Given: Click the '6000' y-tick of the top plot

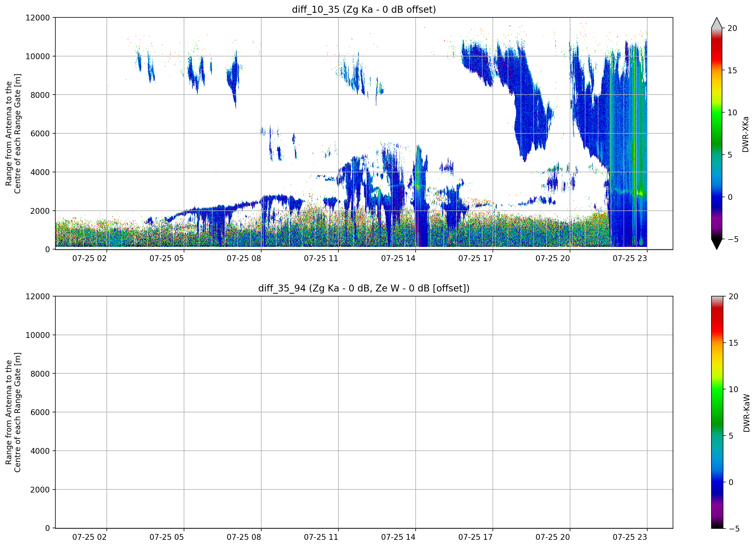Looking at the screenshot, I should (x=40, y=134).
